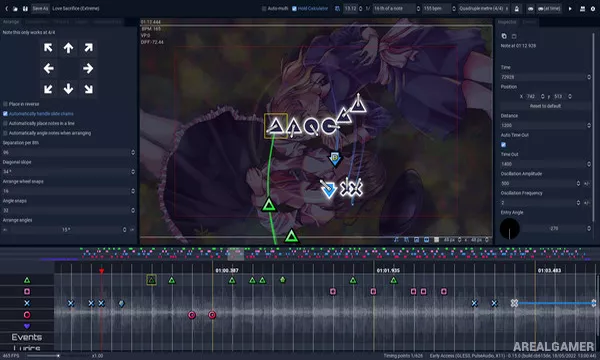Play the chart with the play button
This screenshot has width=600, height=360.
click(570, 8)
